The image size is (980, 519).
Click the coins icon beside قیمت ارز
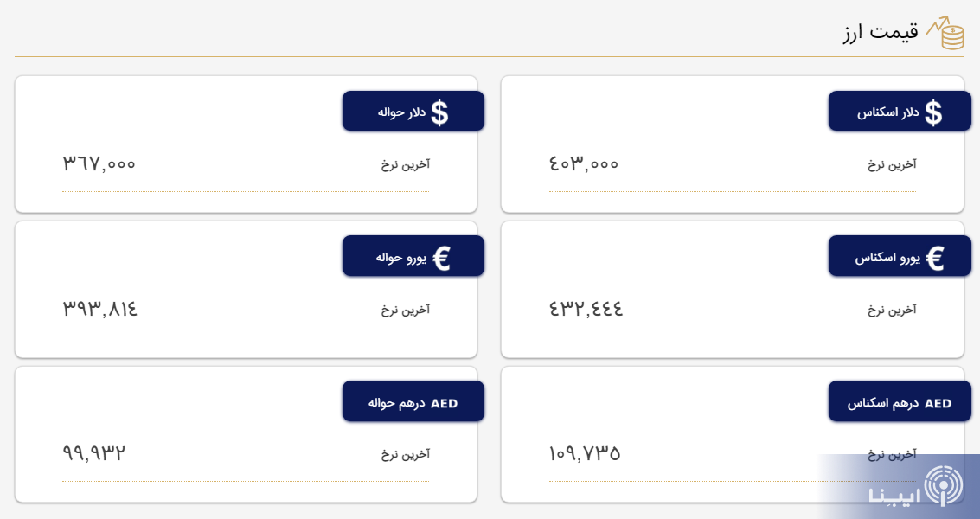(945, 33)
